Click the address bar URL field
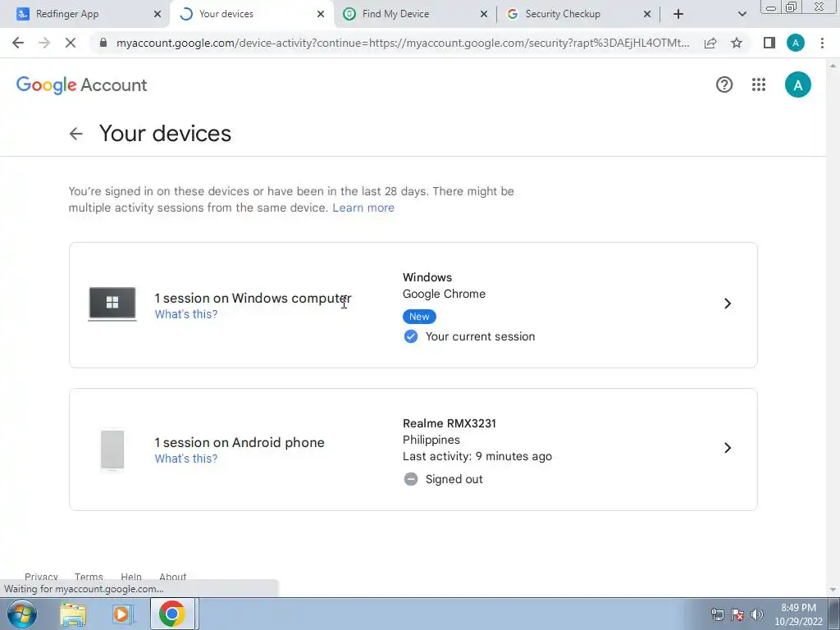Image resolution: width=840 pixels, height=630 pixels. tap(402, 43)
